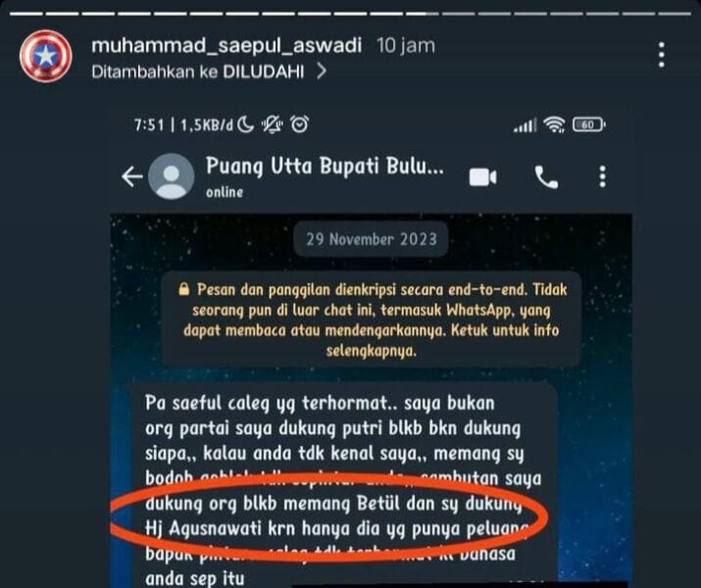The width and height of the screenshot is (701, 588).
Task: Tap the do-not-disturb moon icon
Action: [x=245, y=124]
